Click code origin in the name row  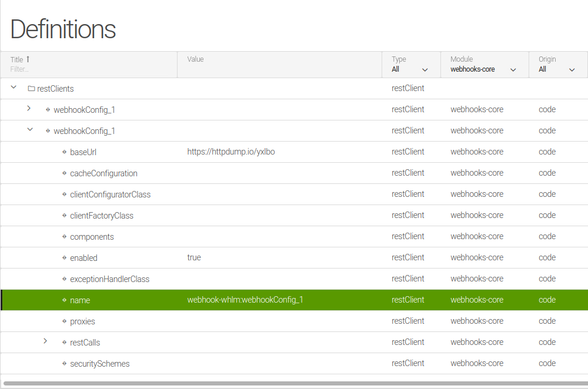tap(547, 300)
